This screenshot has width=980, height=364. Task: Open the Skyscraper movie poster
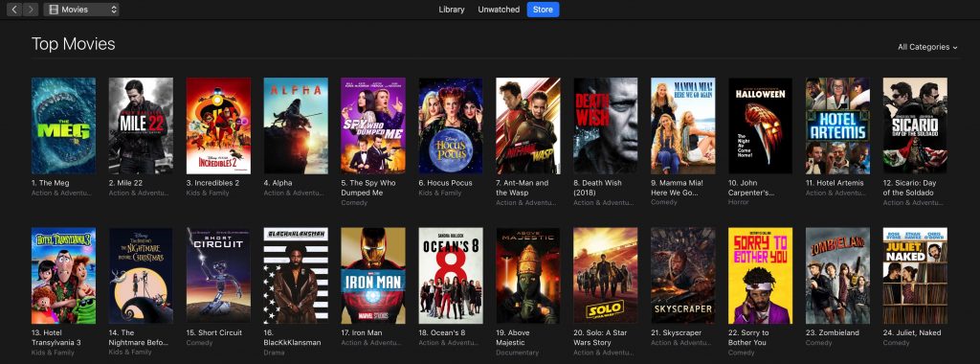(683, 276)
